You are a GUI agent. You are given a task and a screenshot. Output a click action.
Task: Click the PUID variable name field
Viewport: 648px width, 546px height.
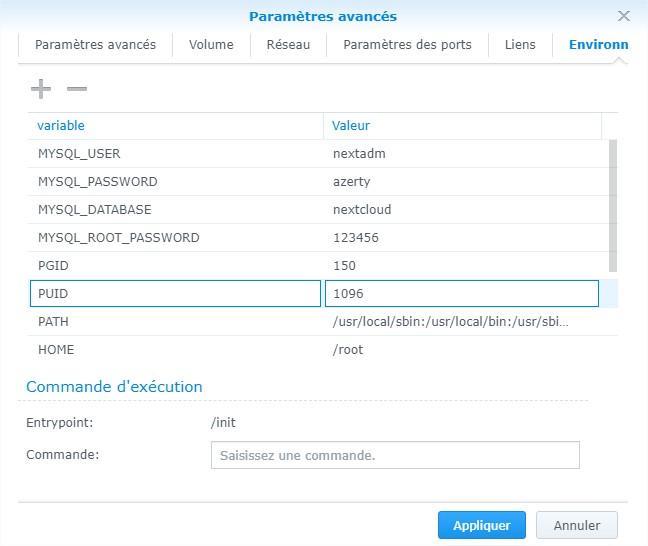click(x=175, y=294)
